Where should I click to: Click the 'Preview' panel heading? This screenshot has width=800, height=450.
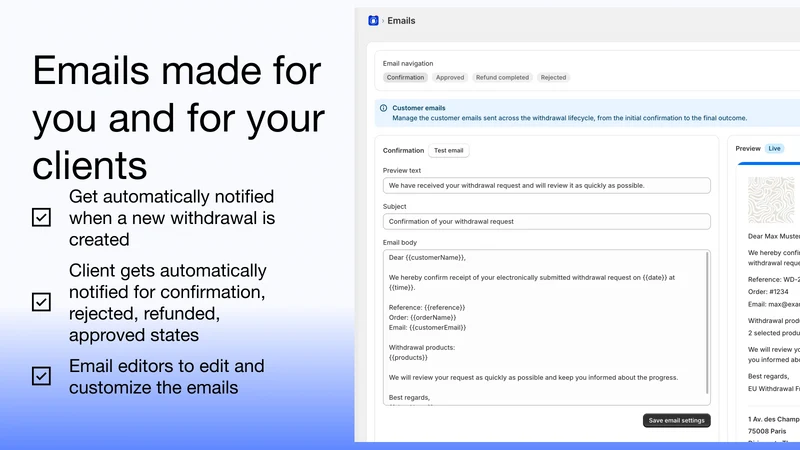tap(748, 148)
